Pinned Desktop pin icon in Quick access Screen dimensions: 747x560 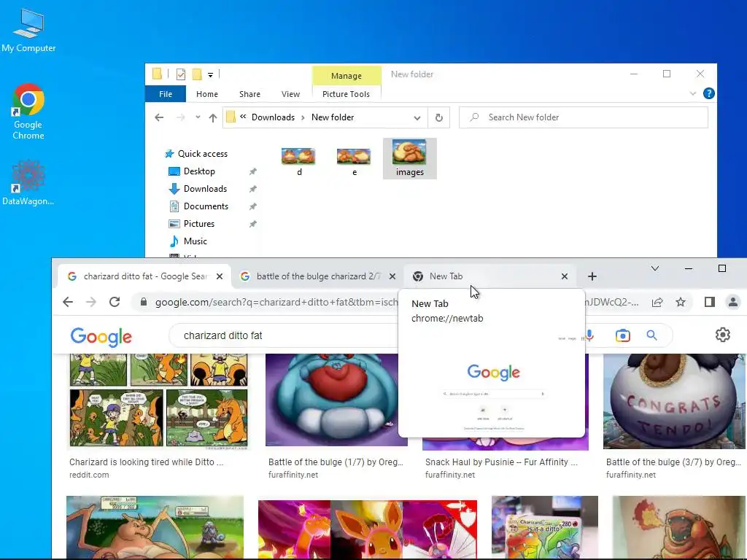point(253,171)
